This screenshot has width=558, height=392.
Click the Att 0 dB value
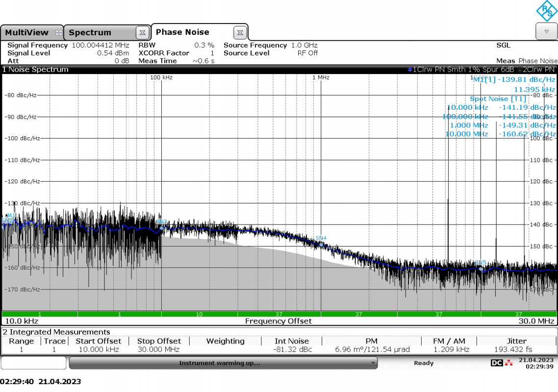coord(122,61)
